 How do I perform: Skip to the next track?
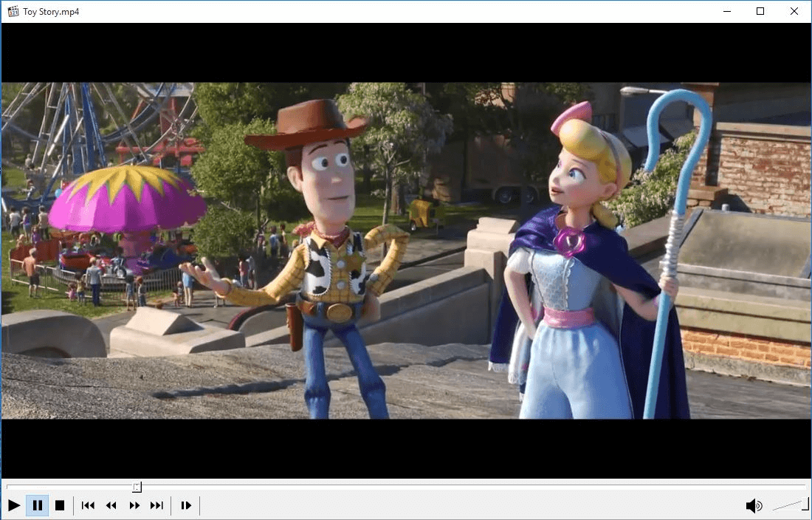pyautogui.click(x=156, y=505)
